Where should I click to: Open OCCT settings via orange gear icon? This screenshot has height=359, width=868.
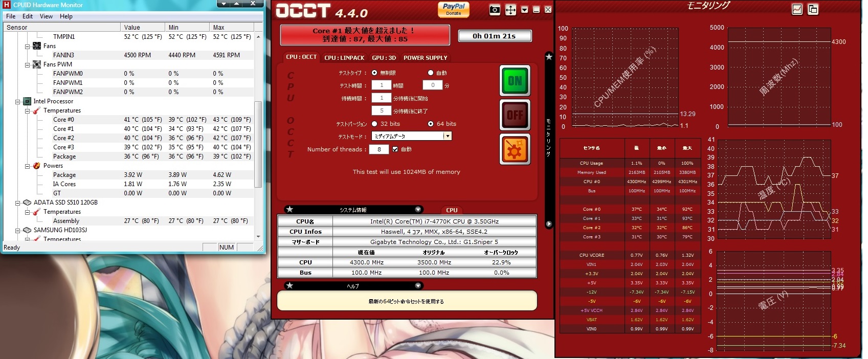515,149
